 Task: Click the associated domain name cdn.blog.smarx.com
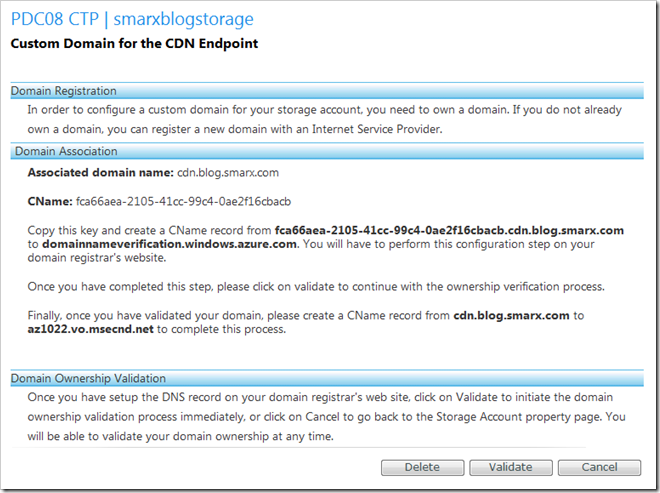pos(228,173)
